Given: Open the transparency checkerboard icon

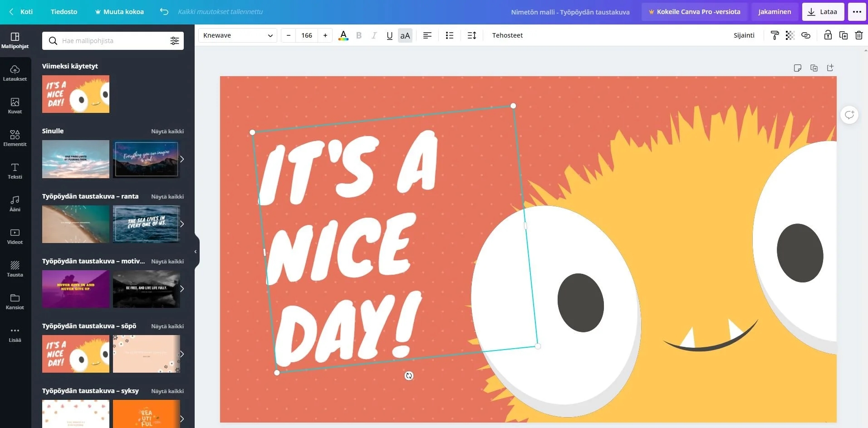Looking at the screenshot, I should click(790, 35).
